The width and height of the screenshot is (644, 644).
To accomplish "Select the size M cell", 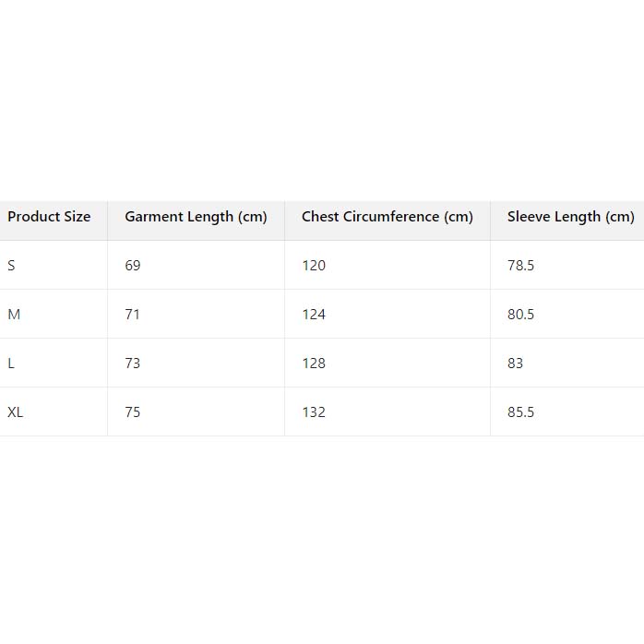I will click(14, 315).
